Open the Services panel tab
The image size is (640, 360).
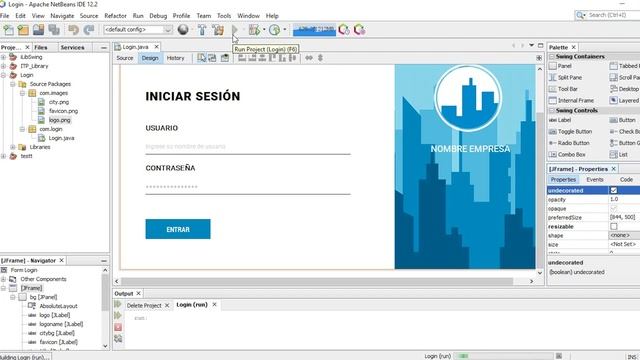point(72,47)
